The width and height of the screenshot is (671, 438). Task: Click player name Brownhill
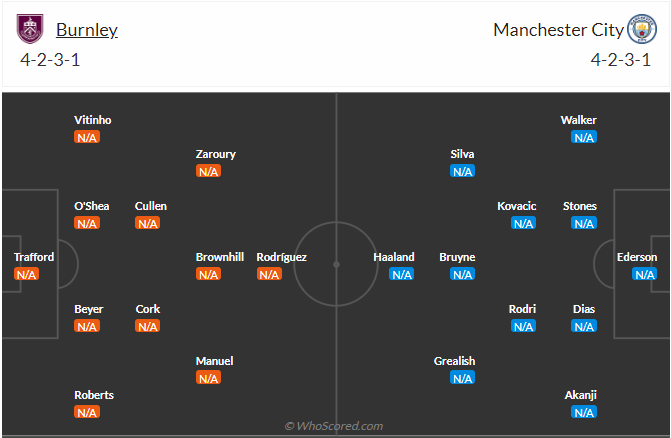point(220,257)
